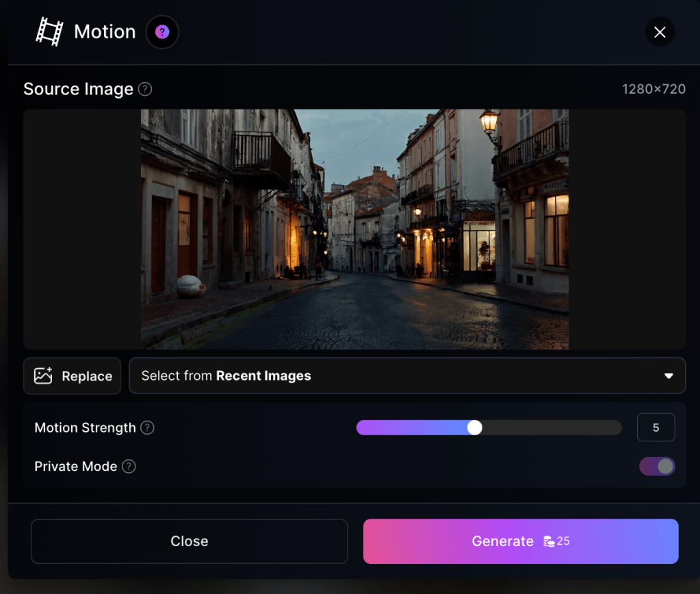Image resolution: width=700 pixels, height=594 pixels.
Task: Click the Private Mode question mark icon
Action: click(x=129, y=467)
